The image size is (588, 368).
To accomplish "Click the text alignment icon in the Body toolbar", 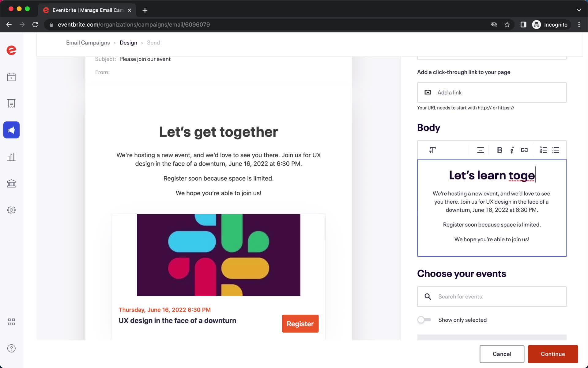I will (x=481, y=150).
